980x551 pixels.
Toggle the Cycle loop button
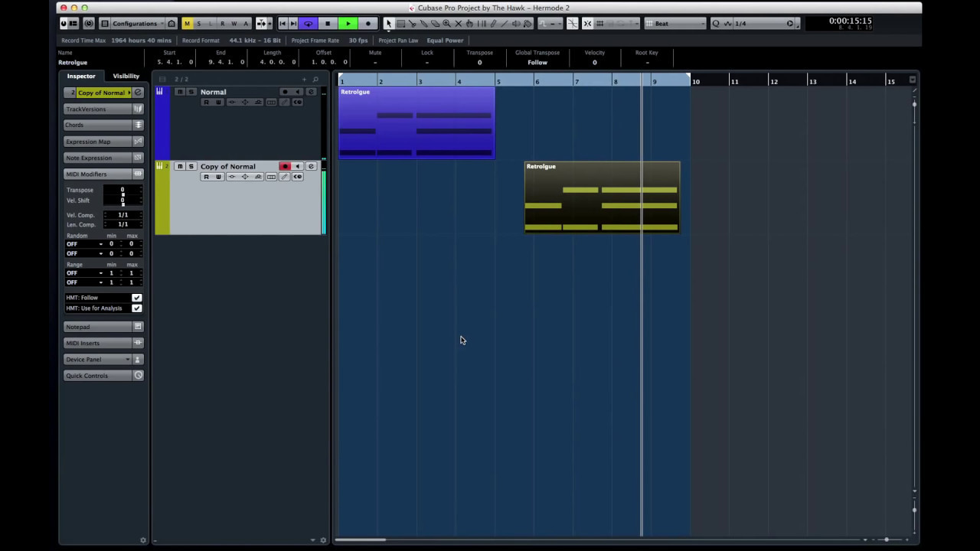(x=308, y=24)
